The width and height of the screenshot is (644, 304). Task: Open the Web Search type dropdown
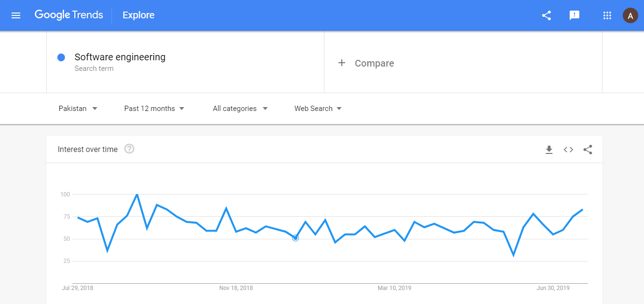[x=318, y=109]
